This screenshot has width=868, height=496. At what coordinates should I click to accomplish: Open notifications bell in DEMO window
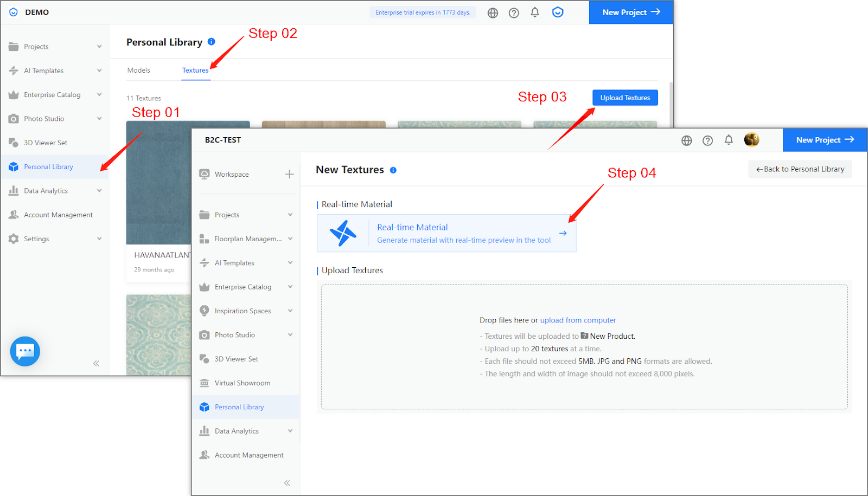click(x=535, y=12)
